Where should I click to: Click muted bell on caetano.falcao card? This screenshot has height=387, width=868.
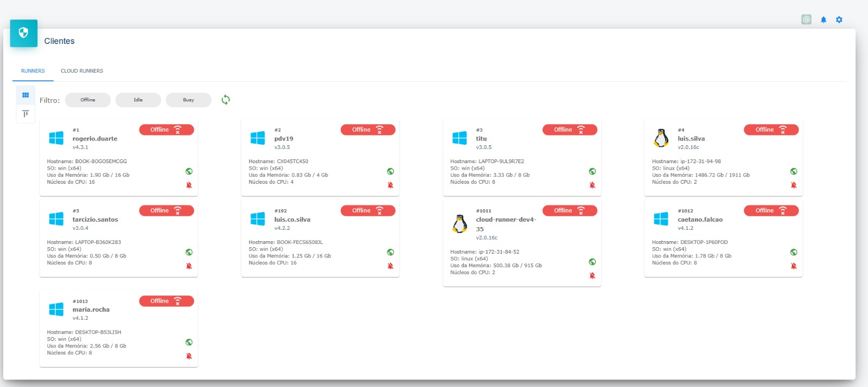pyautogui.click(x=794, y=266)
